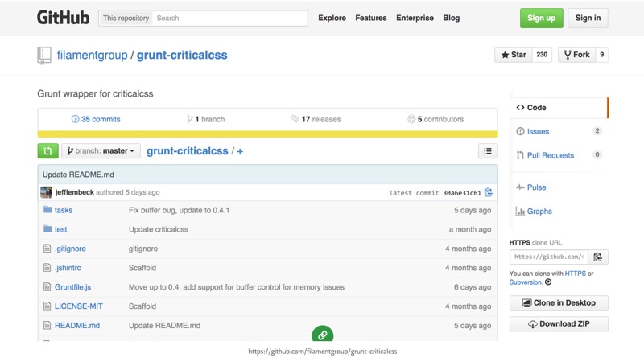Open the branch: master dropdown
Image resolution: width=644 pixels, height=362 pixels.
(x=101, y=151)
